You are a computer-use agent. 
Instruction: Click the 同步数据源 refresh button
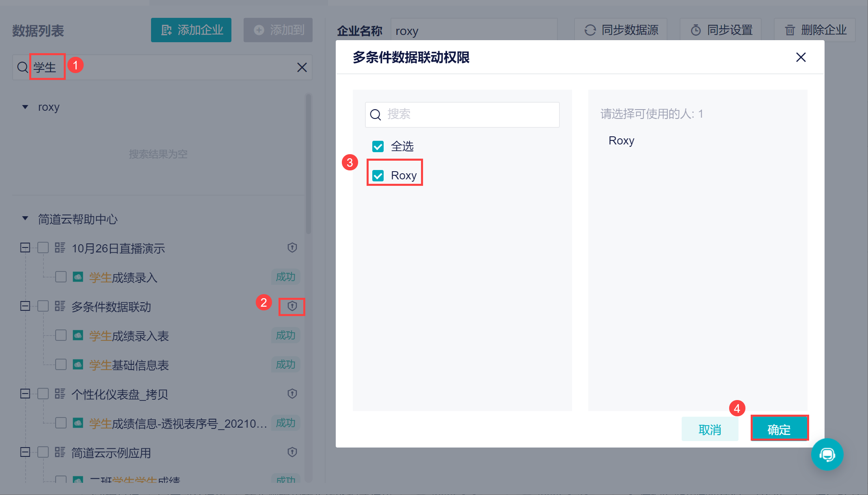coord(621,30)
